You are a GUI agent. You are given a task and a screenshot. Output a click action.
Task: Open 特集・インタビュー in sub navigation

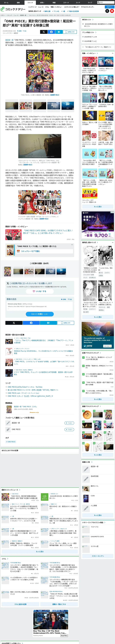(56, 7)
